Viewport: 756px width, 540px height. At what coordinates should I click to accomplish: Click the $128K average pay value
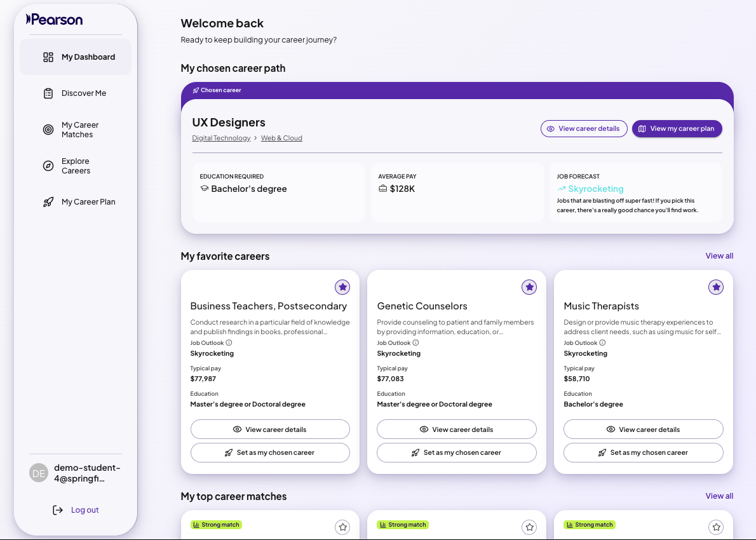[x=402, y=189]
